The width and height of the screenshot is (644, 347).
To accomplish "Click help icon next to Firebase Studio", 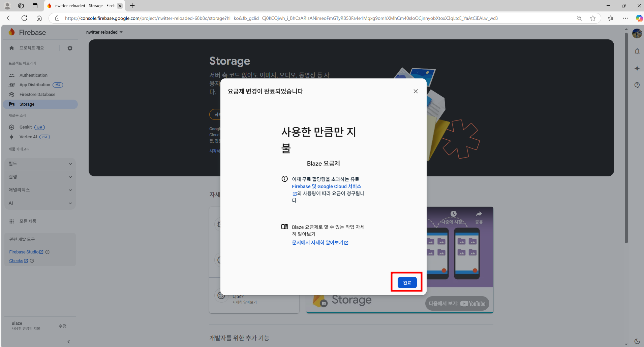I will (48, 252).
